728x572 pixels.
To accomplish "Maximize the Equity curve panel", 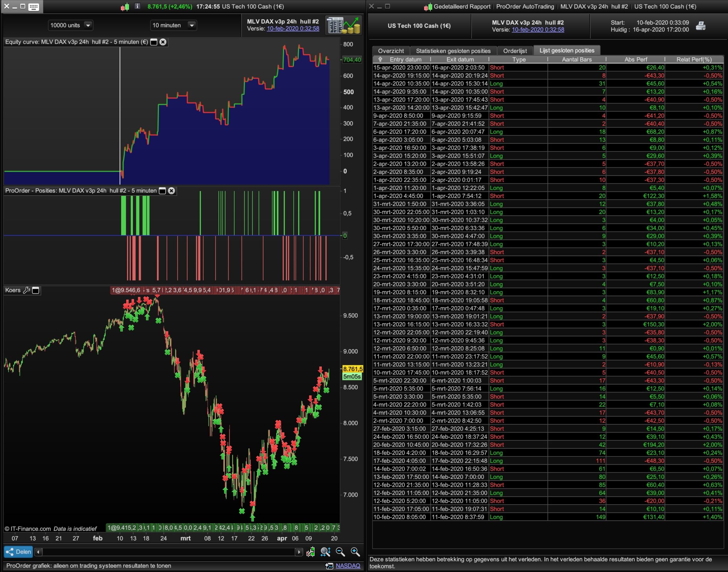I will click(x=154, y=42).
